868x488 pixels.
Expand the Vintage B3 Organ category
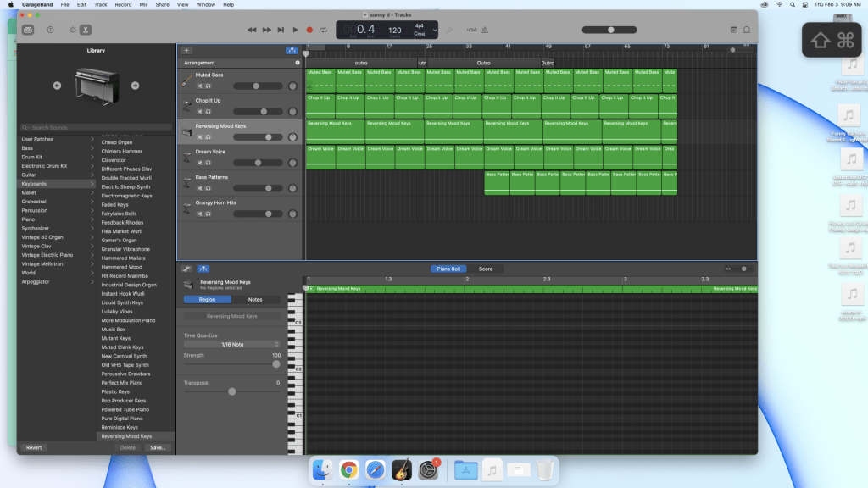[57, 237]
